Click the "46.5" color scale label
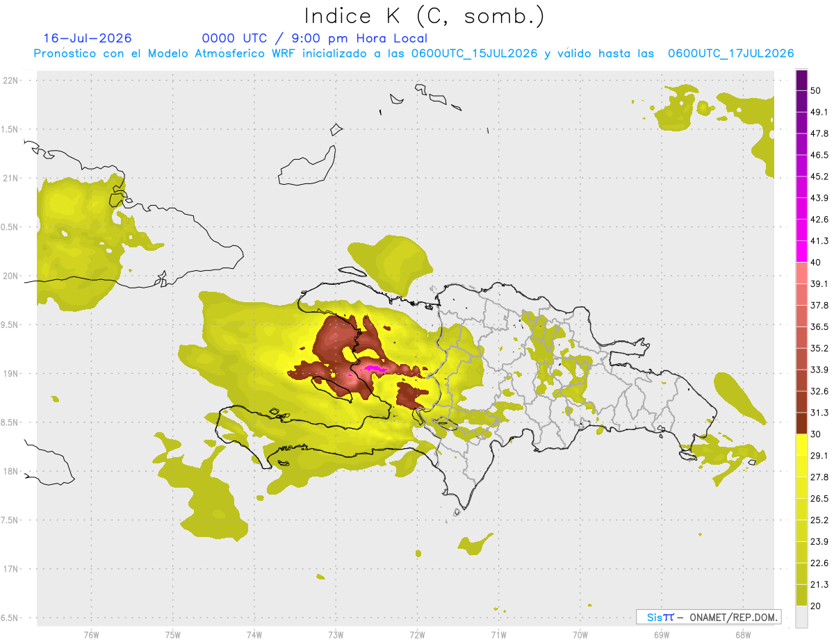The image size is (834, 644). point(819,155)
